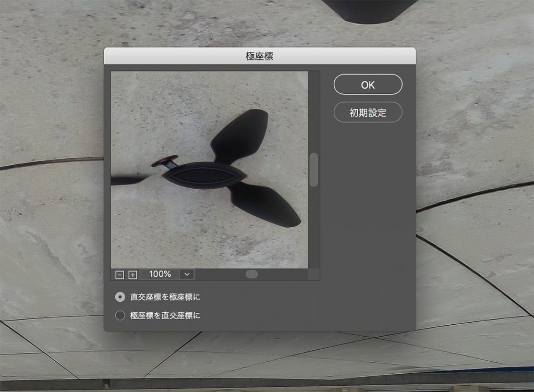Click the 極座標 dialog title bar
The width and height of the screenshot is (534, 392).
[259, 56]
